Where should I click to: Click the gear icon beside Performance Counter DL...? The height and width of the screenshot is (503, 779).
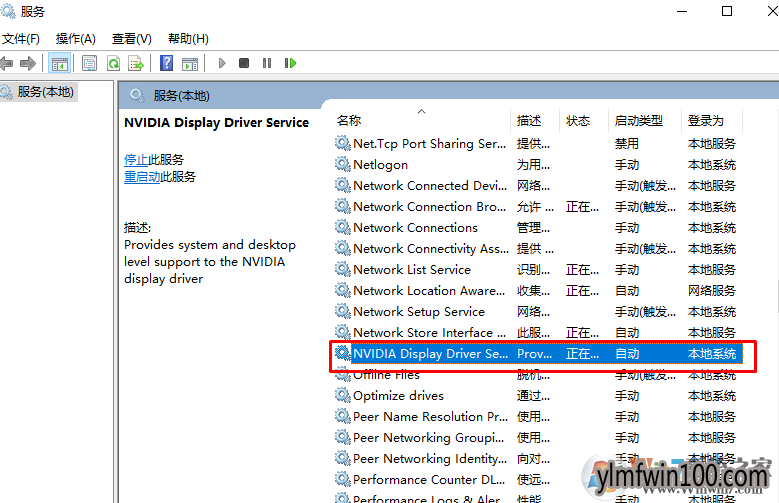click(343, 479)
